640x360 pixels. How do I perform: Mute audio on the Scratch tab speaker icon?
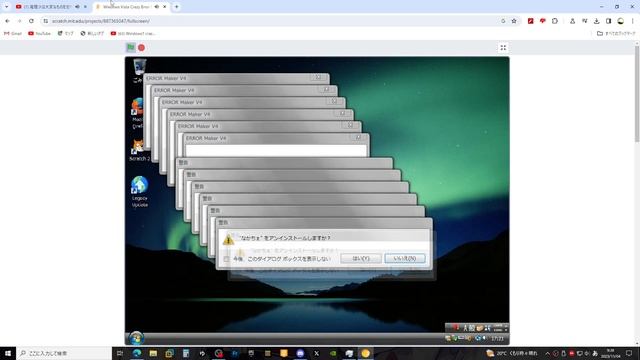click(157, 7)
